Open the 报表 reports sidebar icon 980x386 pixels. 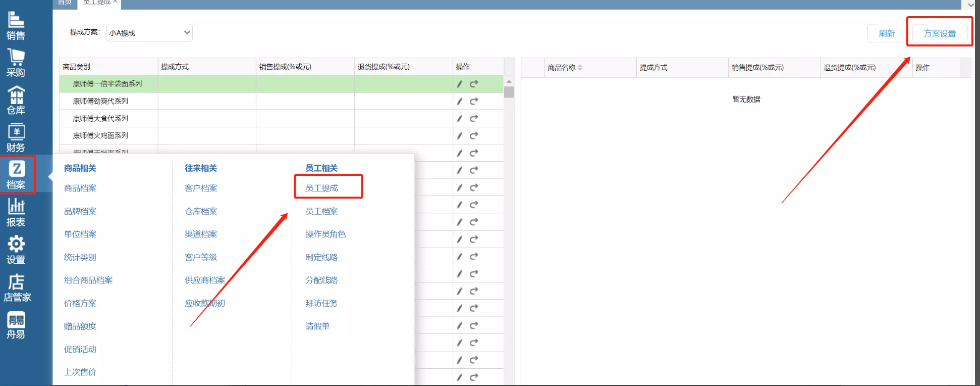pos(16,212)
